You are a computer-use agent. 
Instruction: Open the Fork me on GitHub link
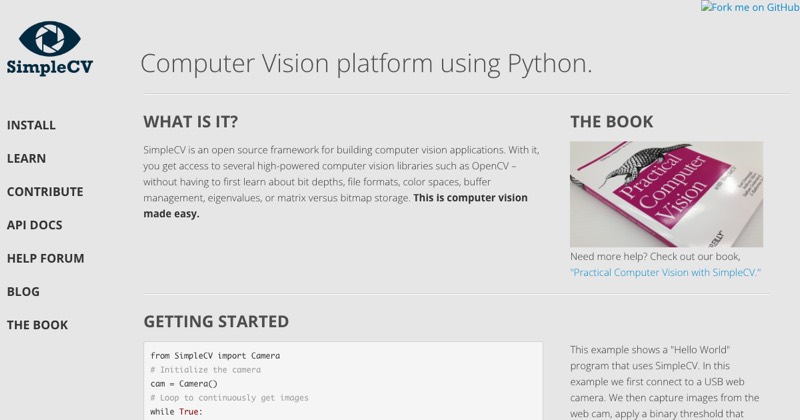pos(750,7)
